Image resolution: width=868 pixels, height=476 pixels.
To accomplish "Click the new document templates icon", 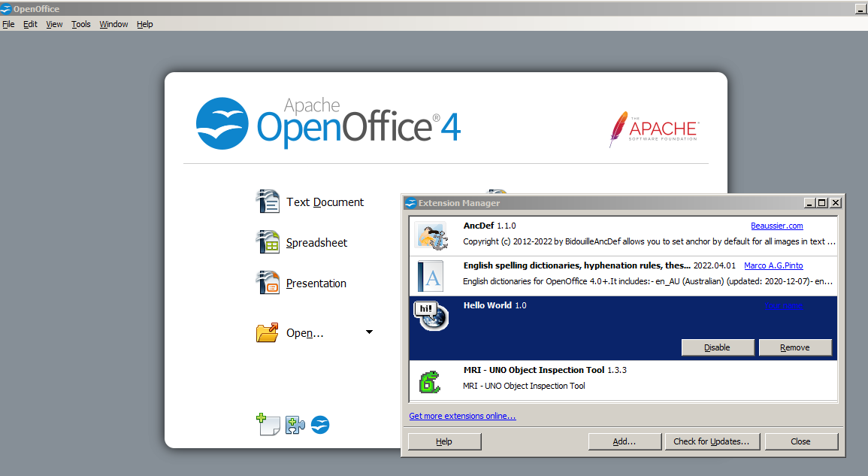I will point(268,425).
